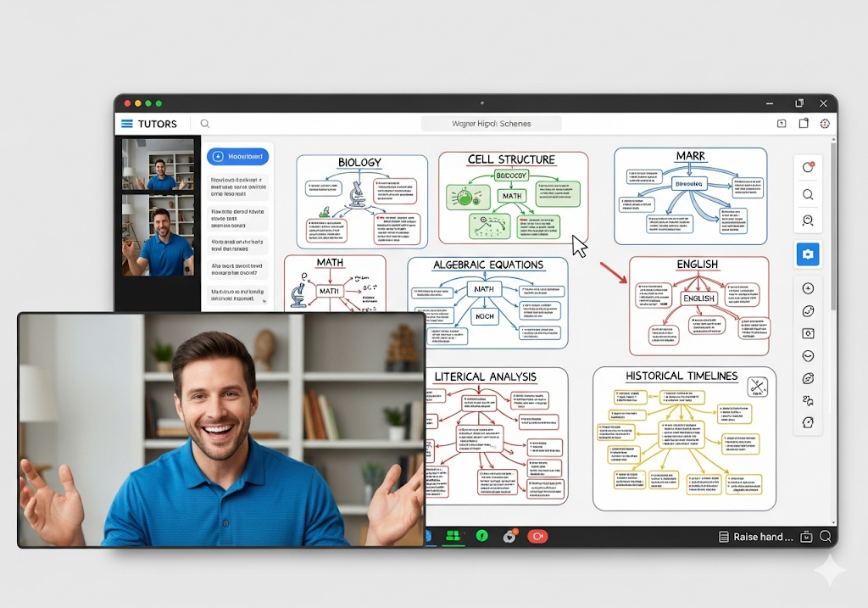Click the notification icon with red dot
The image size is (868, 608).
(x=808, y=167)
